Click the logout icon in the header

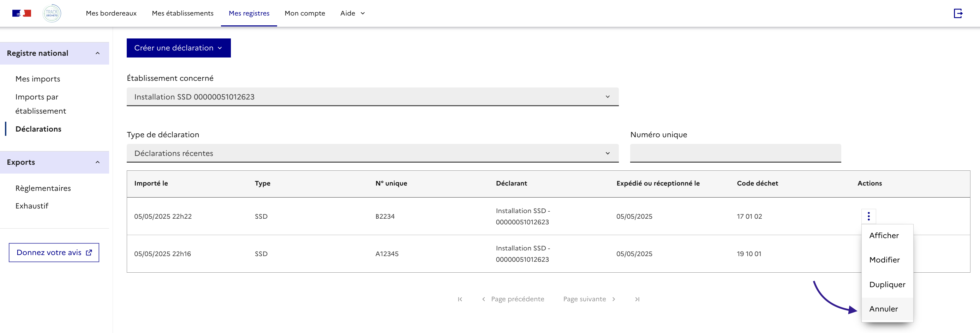click(x=957, y=13)
